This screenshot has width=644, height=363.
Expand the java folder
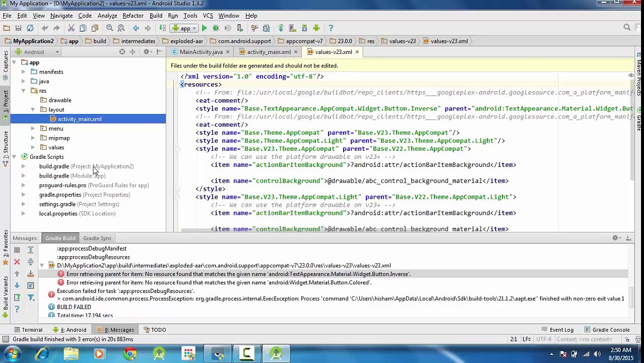(23, 82)
